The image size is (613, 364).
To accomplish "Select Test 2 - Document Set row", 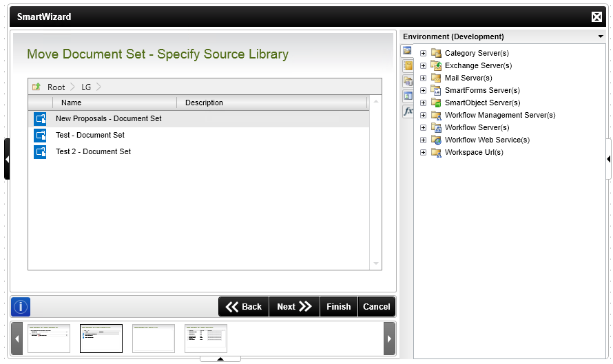I will coord(198,151).
